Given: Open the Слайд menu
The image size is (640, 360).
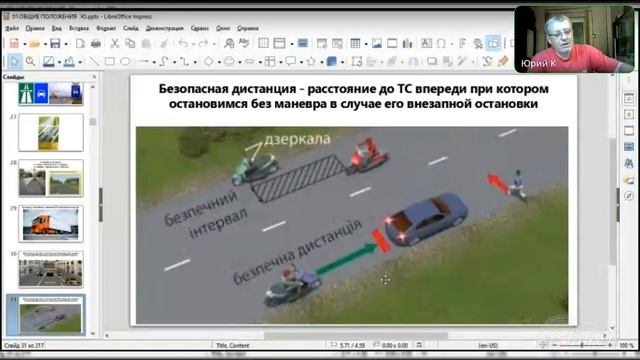Looking at the screenshot, I should tap(131, 28).
